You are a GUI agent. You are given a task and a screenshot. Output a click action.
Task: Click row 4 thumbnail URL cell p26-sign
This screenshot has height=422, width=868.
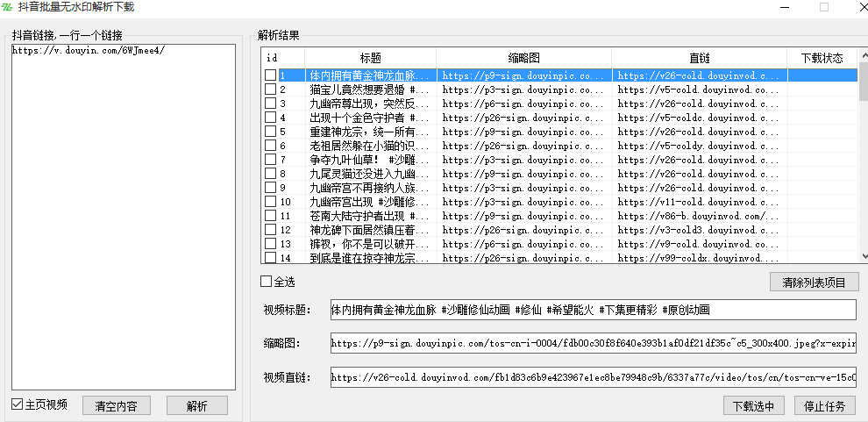click(x=523, y=118)
